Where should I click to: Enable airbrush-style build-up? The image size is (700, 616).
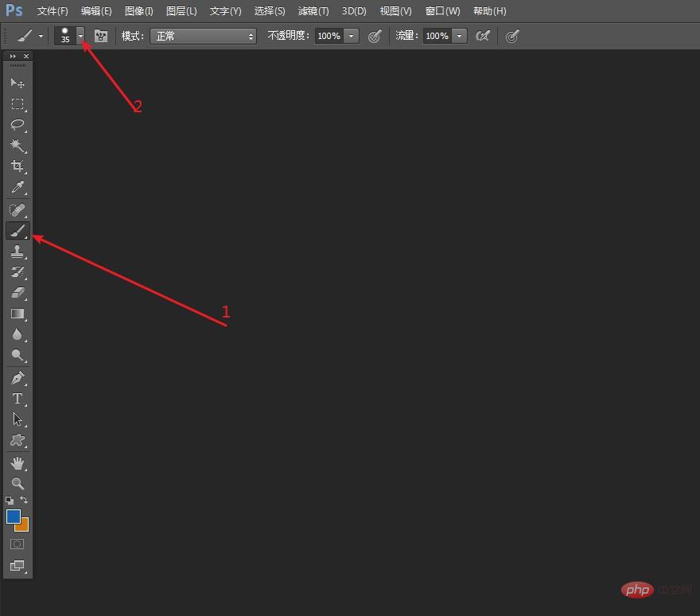(x=483, y=36)
